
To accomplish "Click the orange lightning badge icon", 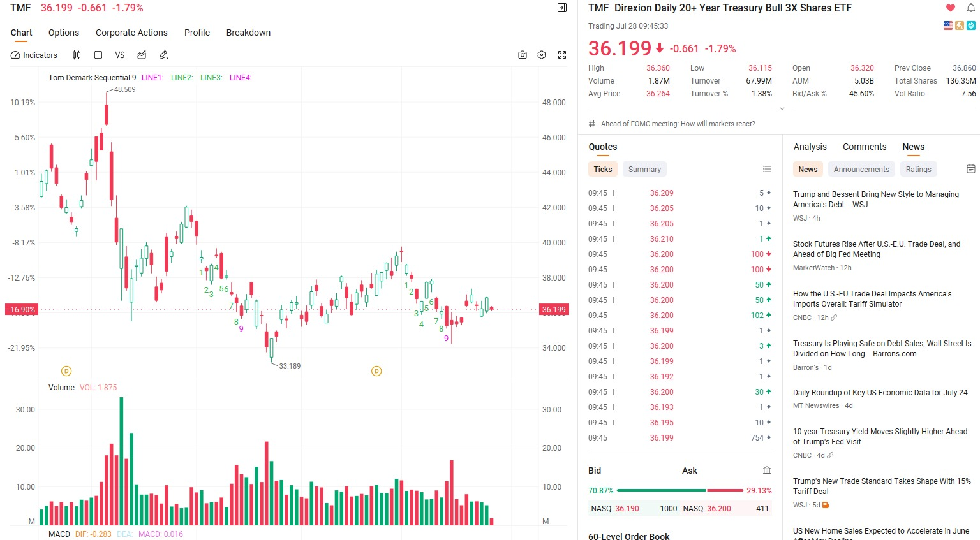I will (960, 26).
